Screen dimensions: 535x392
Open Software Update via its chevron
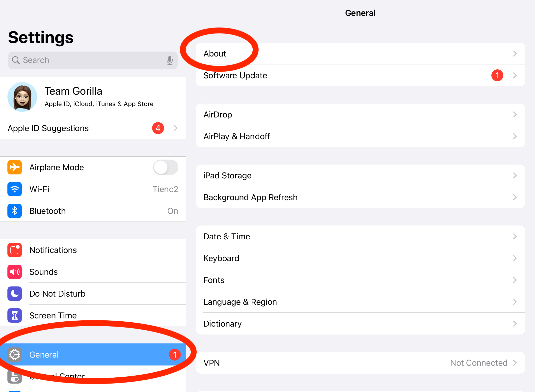(x=515, y=75)
